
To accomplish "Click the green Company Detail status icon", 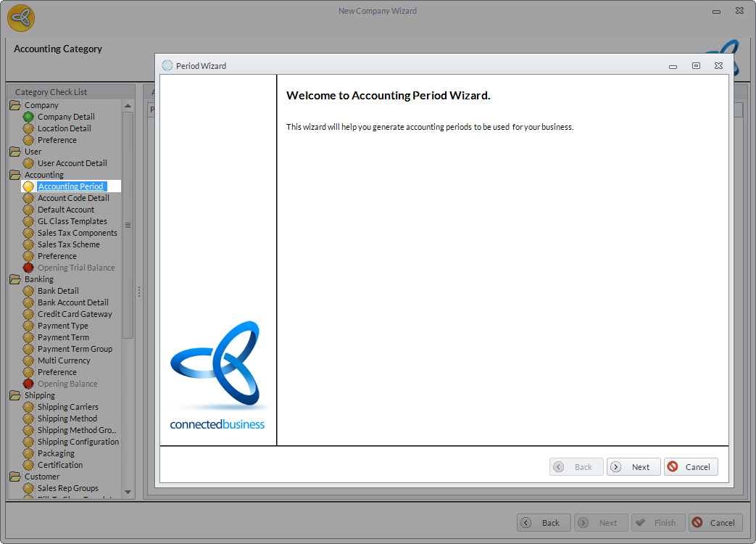I will 28,117.
